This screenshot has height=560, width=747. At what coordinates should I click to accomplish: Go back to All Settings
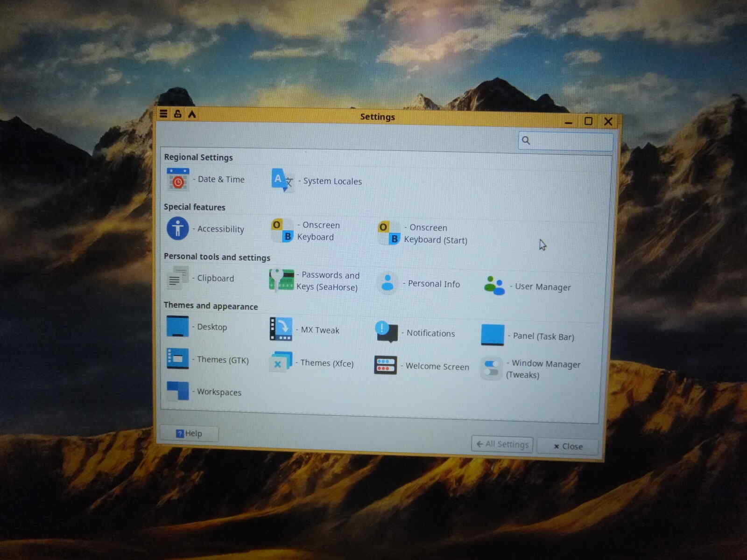(x=502, y=444)
